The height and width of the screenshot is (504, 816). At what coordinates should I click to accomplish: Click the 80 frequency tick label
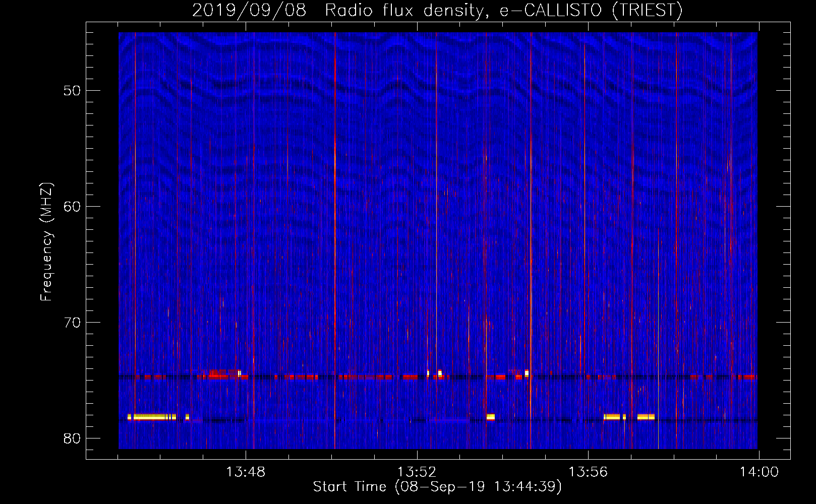pos(73,438)
